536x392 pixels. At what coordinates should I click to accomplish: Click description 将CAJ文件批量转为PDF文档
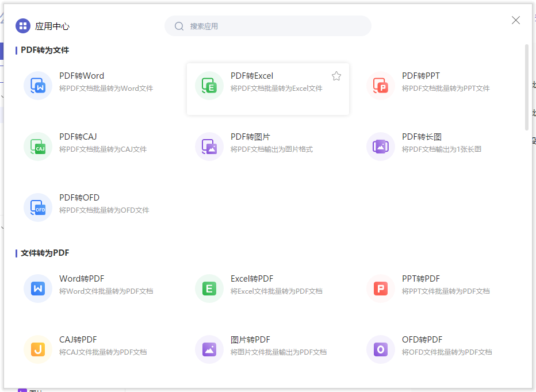point(103,352)
